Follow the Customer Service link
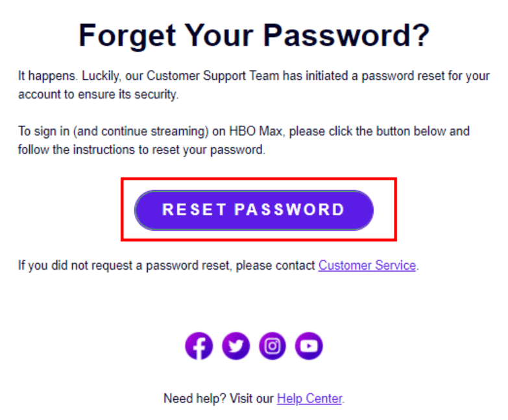Screen dimensions: 508x420 coord(367,265)
